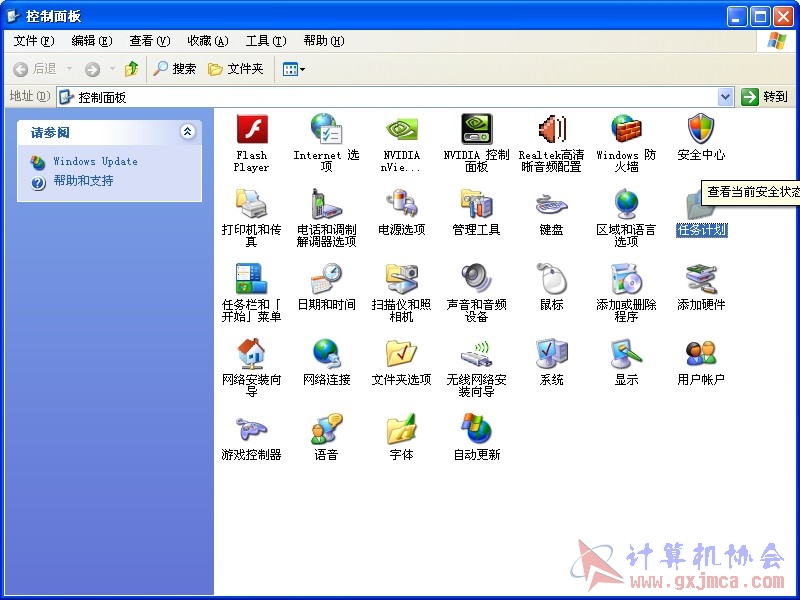Open the 收藏(A) menu
This screenshot has height=600, width=800.
(208, 41)
